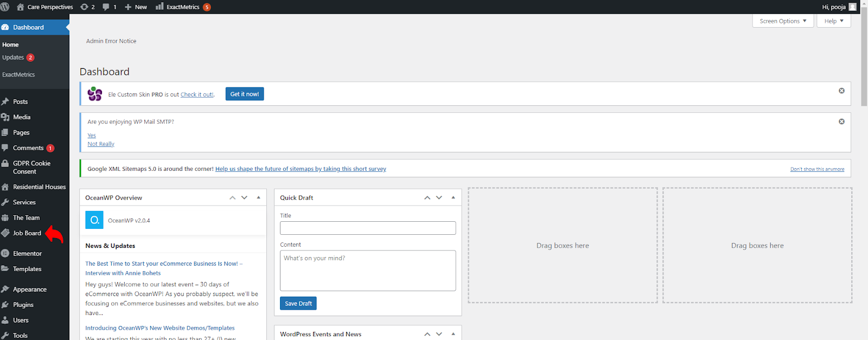Click the Pages icon in the sidebar
The width and height of the screenshot is (868, 340).
coord(5,132)
